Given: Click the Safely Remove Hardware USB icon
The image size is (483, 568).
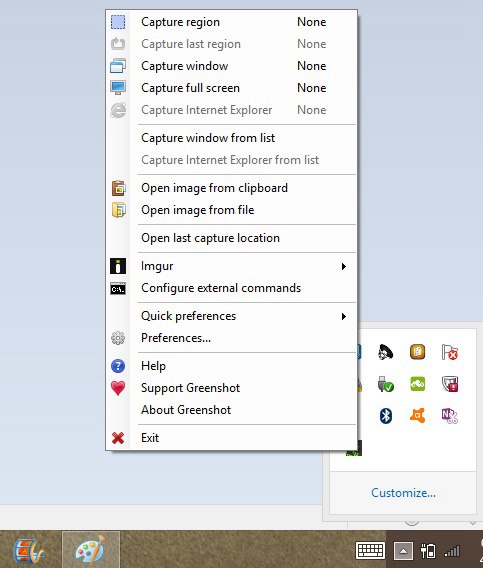Looking at the screenshot, I should (386, 384).
